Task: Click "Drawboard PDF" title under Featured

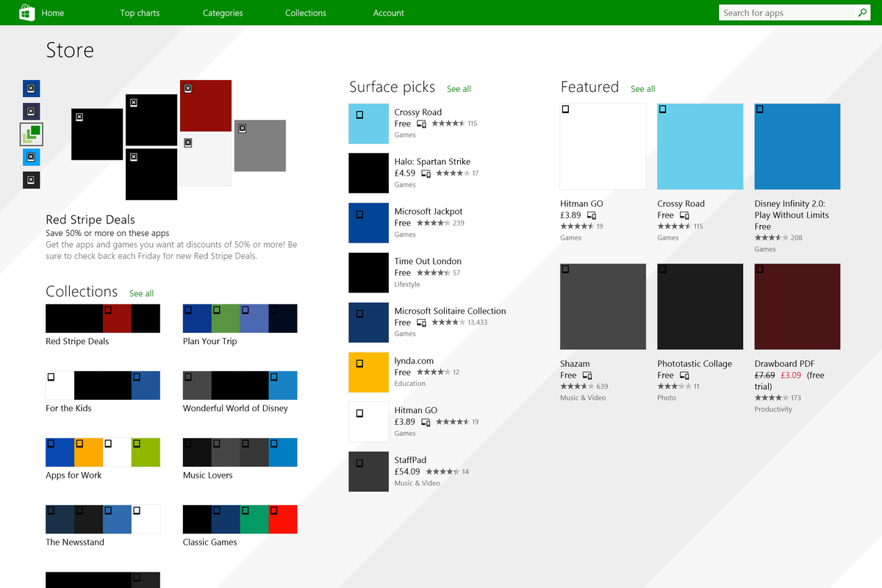Action: tap(784, 364)
